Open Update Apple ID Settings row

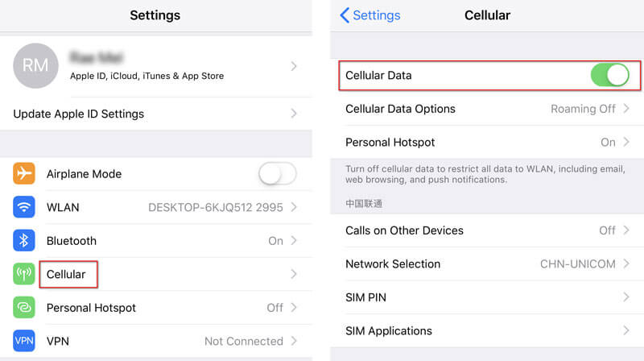tap(156, 114)
